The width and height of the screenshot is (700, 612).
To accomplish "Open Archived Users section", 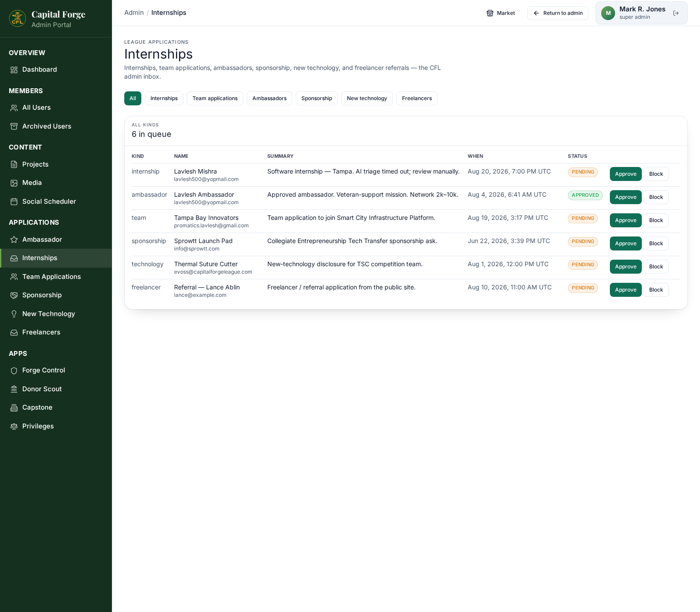I will point(56,126).
